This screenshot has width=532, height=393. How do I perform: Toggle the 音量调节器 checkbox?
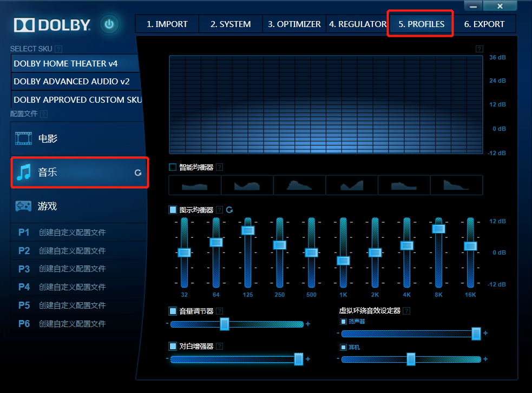tap(173, 311)
